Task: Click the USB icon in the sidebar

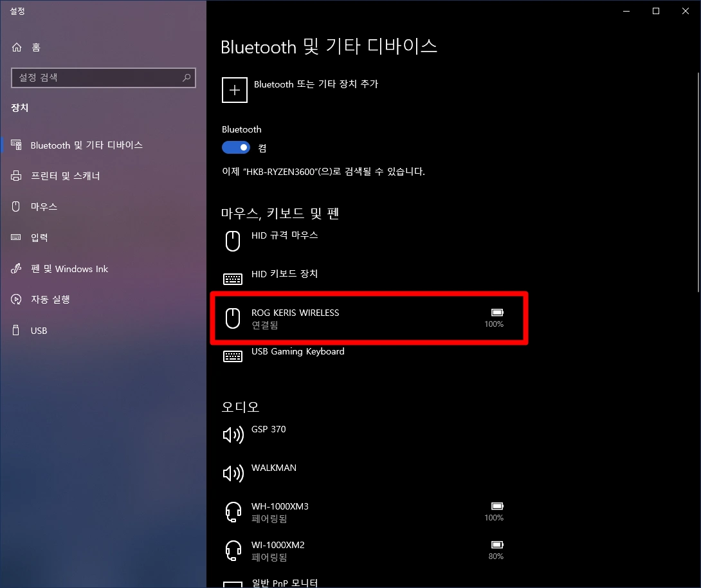Action: click(x=16, y=331)
